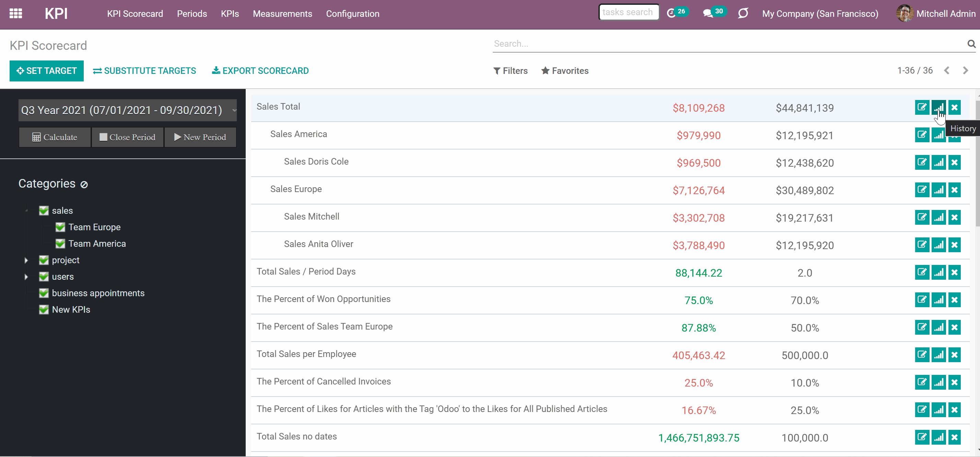
Task: Open history chart for Total Sales per Employee
Action: (x=938, y=355)
